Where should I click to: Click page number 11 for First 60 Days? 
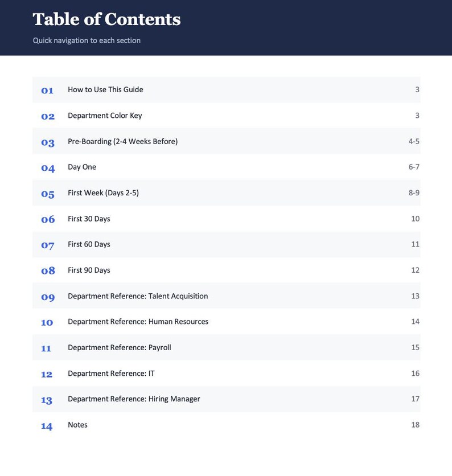(415, 244)
